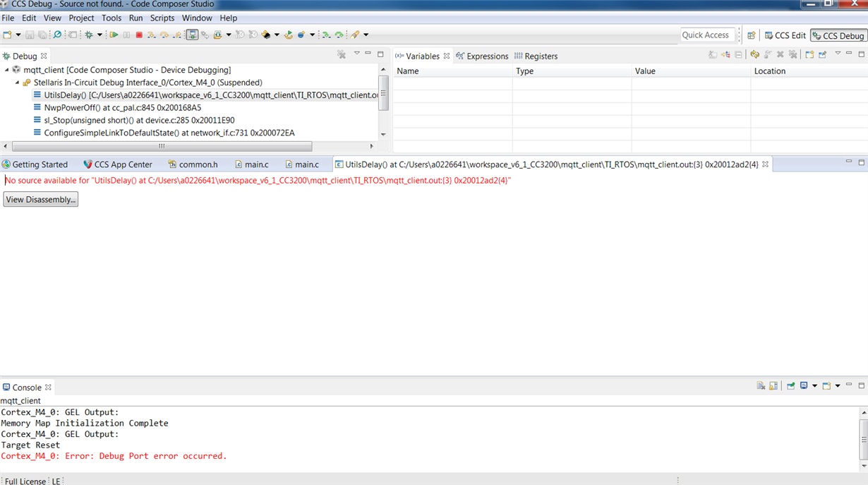Select the ConfigureSimpleLinkToDefaultState() stack frame
868x485 pixels.
coord(164,133)
